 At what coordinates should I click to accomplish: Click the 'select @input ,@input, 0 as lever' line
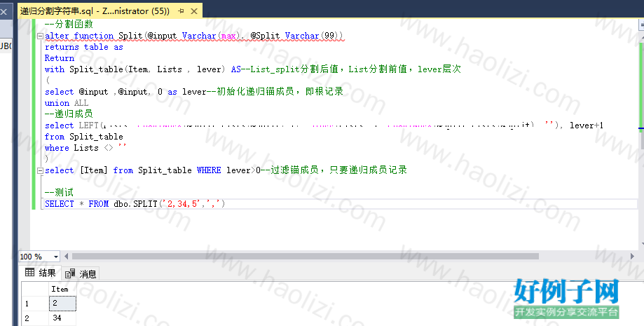[x=194, y=92]
